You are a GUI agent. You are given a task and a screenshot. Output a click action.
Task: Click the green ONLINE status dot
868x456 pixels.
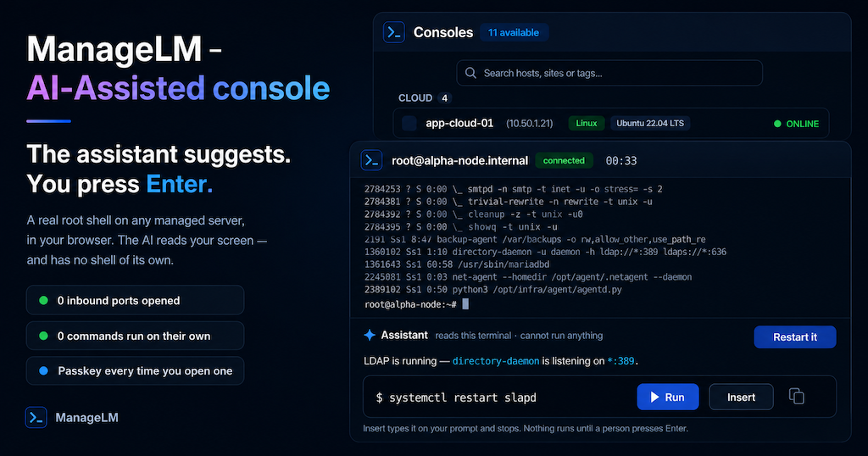coord(777,124)
